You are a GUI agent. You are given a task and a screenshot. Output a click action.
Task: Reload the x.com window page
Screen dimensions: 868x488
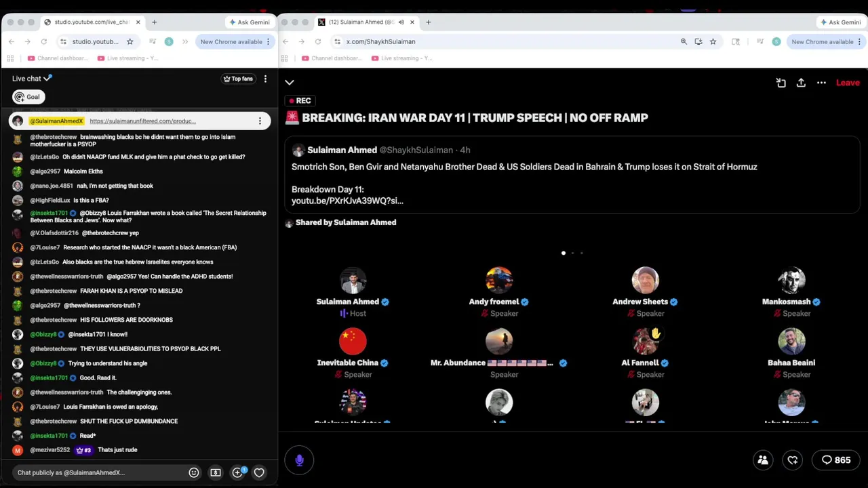(317, 41)
